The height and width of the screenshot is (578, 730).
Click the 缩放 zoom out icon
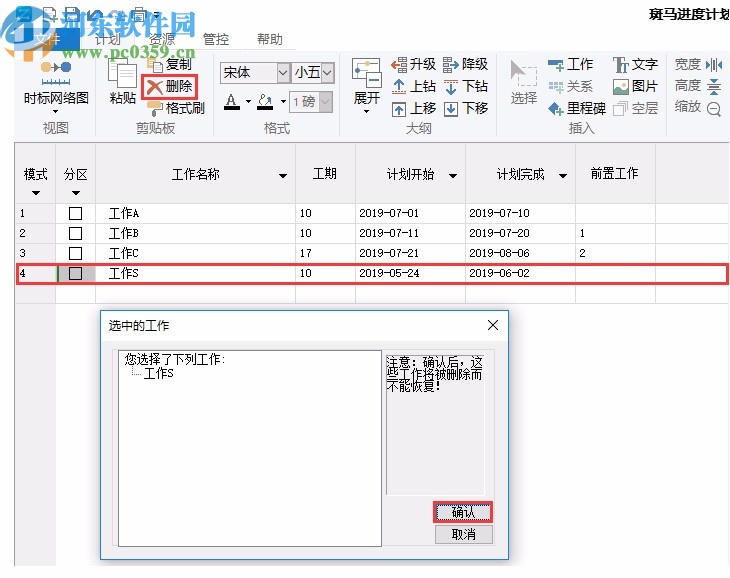pyautogui.click(x=714, y=108)
